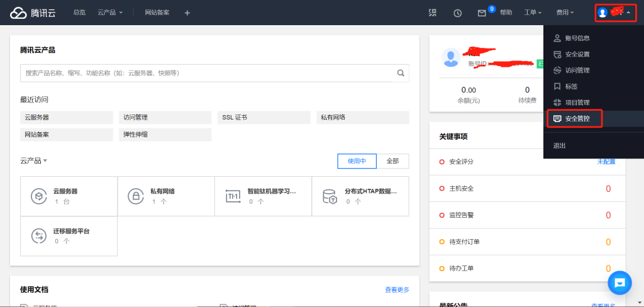
Task: Open 网站备案 in the top navigation
Action: pyautogui.click(x=157, y=13)
